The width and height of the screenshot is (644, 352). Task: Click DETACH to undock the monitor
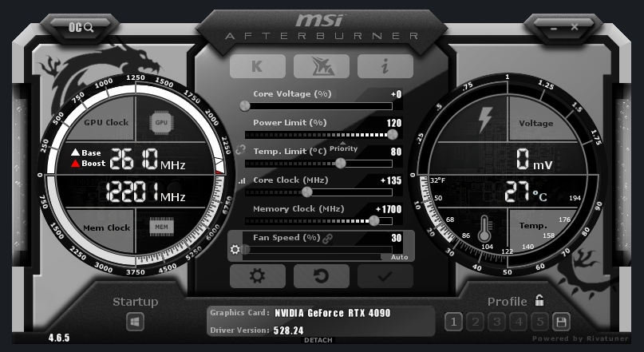click(x=318, y=341)
